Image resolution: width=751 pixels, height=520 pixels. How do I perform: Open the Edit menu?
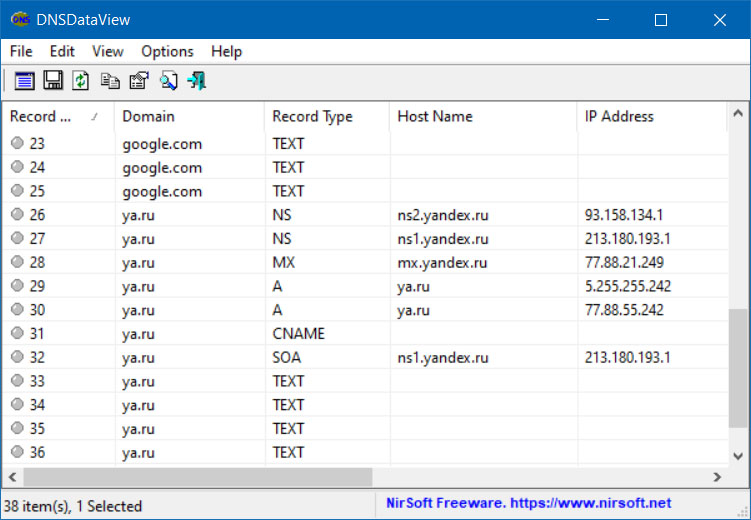pyautogui.click(x=62, y=51)
